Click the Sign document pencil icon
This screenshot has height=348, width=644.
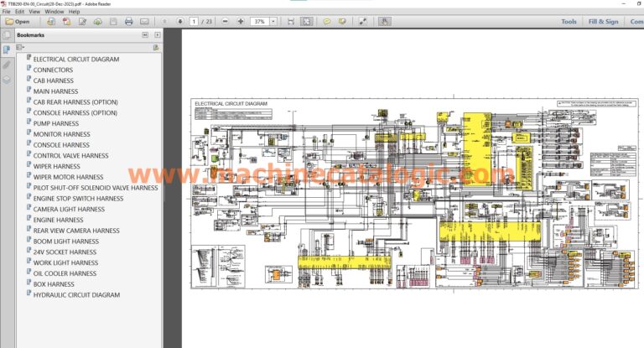82,21
